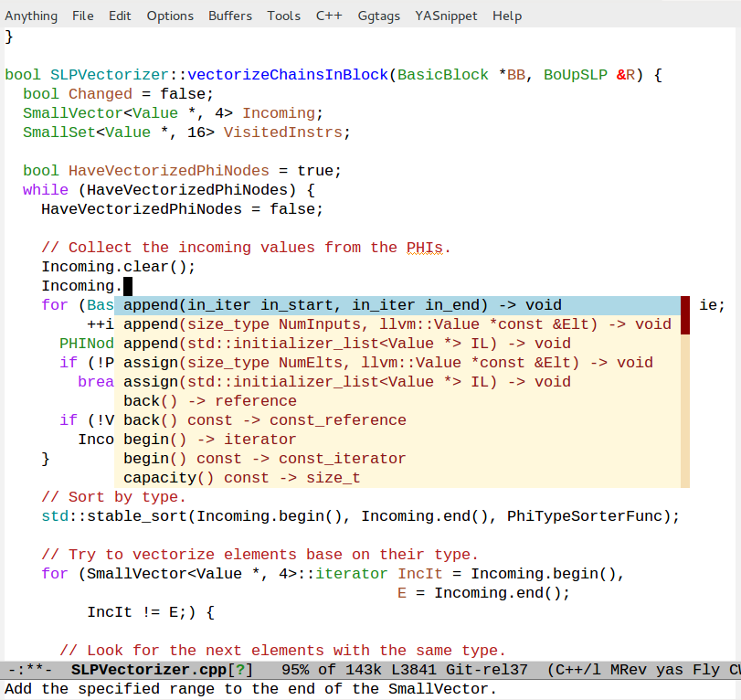Click the Git-rel37 branch indicator
This screenshot has width=741, height=700.
[487, 670]
